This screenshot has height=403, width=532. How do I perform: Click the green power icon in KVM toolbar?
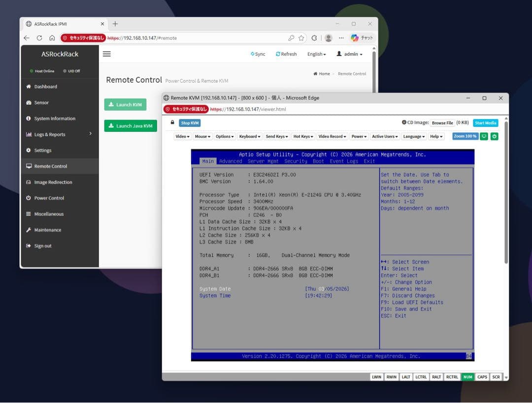click(495, 136)
